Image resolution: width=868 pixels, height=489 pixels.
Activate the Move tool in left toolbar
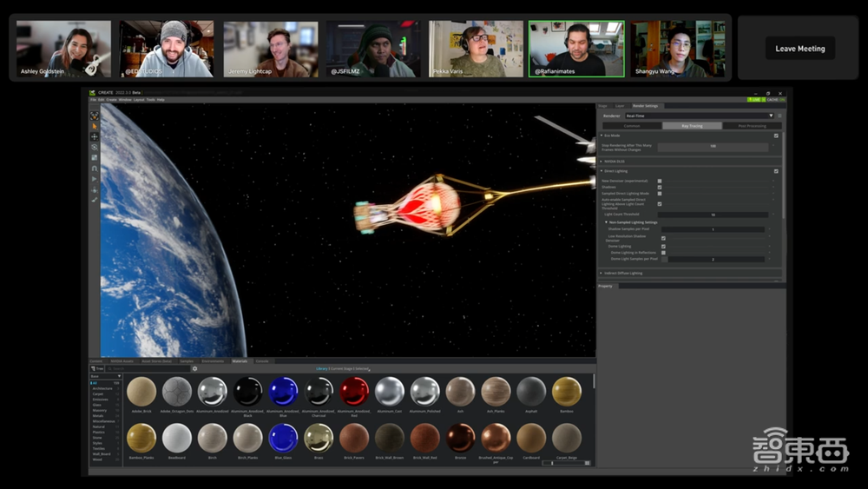tap(95, 136)
